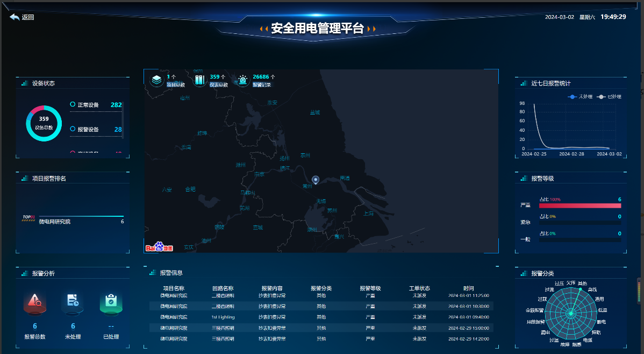Image resolution: width=644 pixels, height=354 pixels.
Task: Open the green 已处理 clipboard icon
Action: (111, 302)
